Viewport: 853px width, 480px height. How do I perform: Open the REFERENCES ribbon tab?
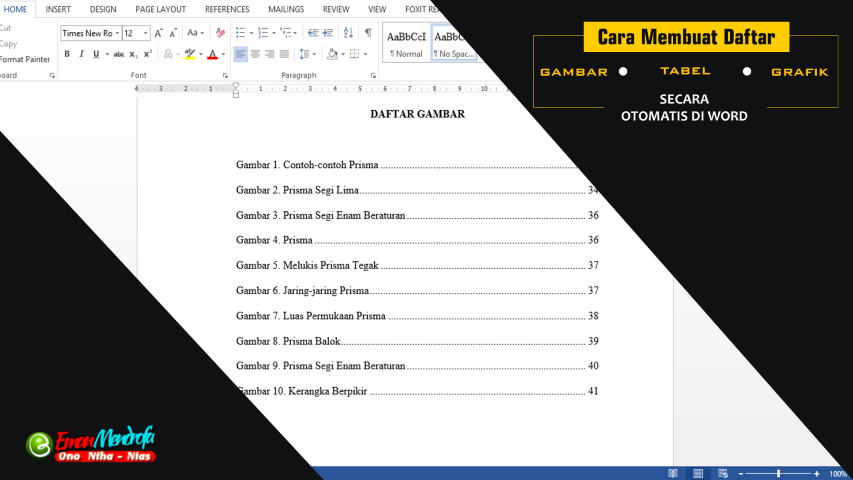coord(227,9)
